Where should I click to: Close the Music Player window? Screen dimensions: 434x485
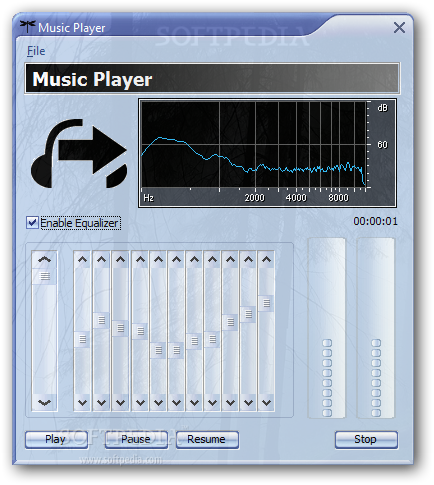(x=399, y=28)
